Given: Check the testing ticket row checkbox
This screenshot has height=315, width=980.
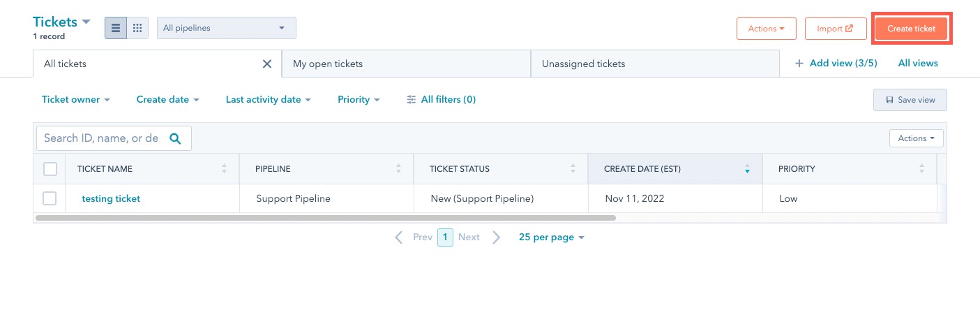Looking at the screenshot, I should (50, 198).
